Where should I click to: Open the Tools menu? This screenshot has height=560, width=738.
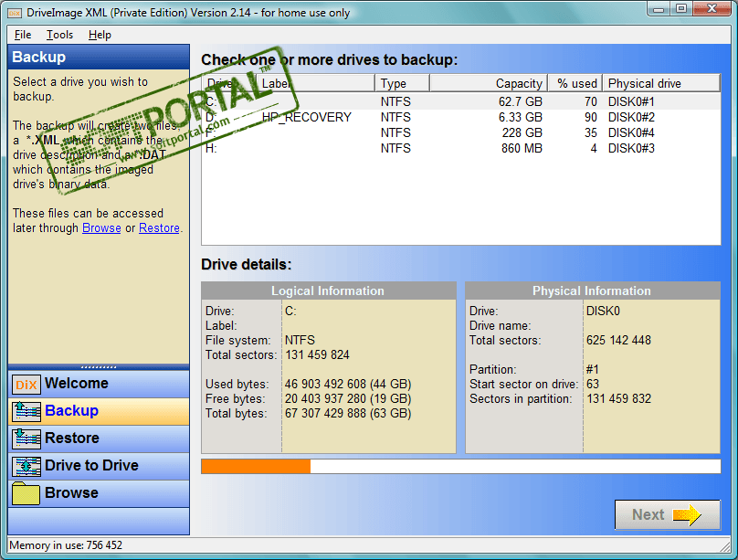(x=59, y=35)
